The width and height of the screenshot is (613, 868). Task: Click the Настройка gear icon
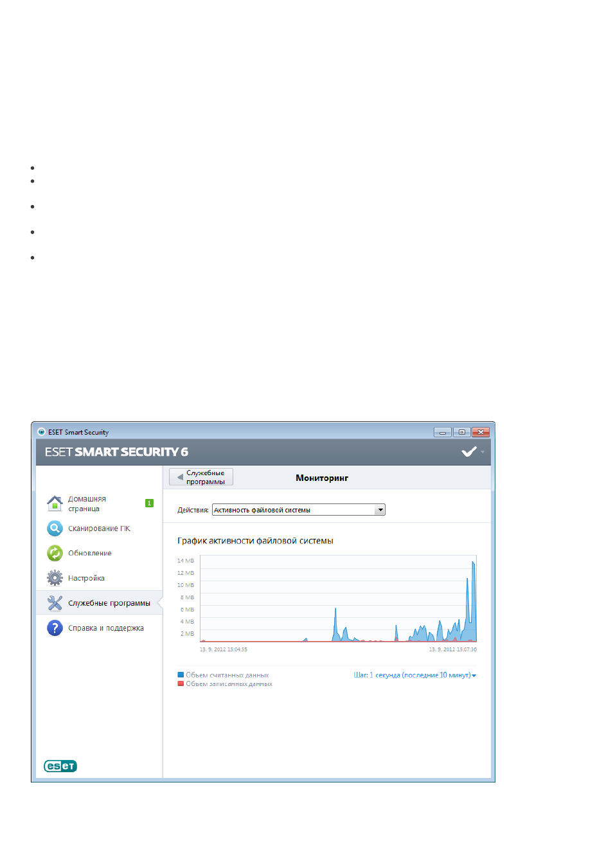click(55, 577)
